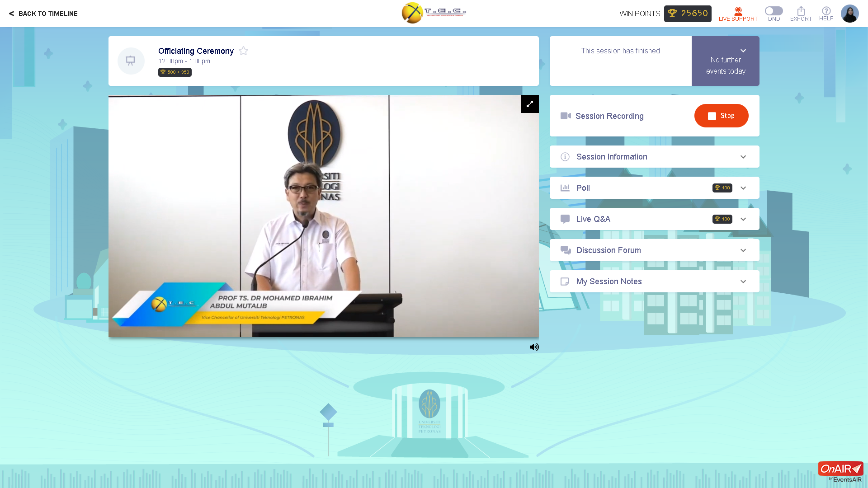The height and width of the screenshot is (488, 868).
Task: Click the session presentation board icon
Action: pos(131,61)
